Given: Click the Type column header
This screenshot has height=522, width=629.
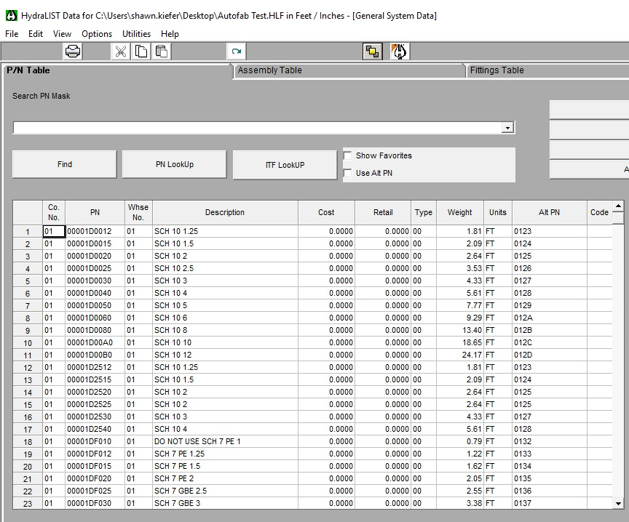Looking at the screenshot, I should (424, 213).
